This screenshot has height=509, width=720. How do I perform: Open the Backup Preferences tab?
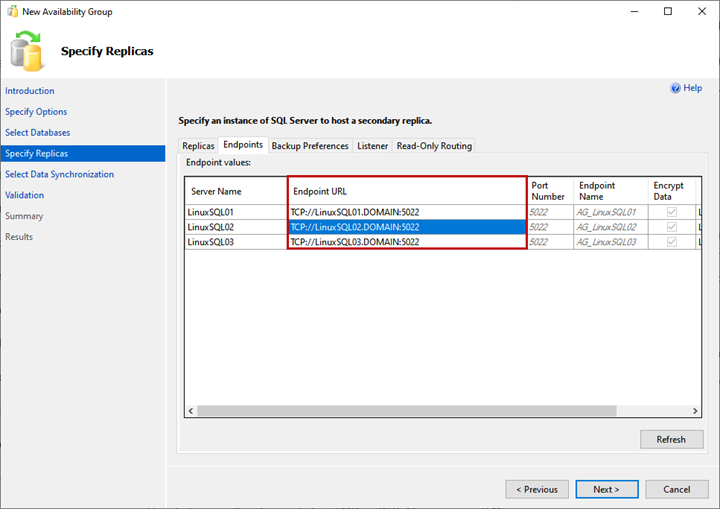point(310,146)
